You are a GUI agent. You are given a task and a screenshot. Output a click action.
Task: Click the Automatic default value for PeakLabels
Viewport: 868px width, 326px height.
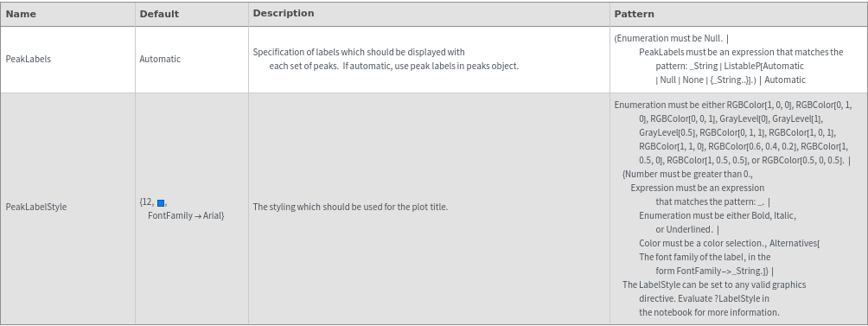(160, 59)
